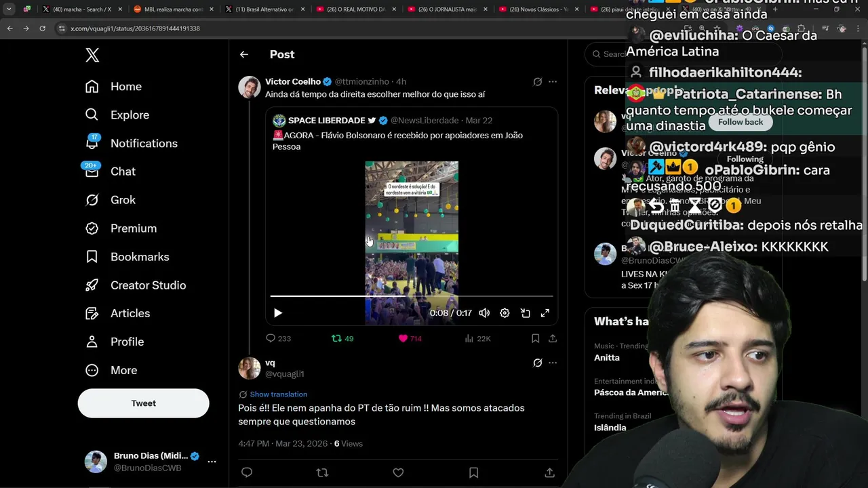Open more options on Victor Coelho's post
This screenshot has height=488, width=868.
click(553, 81)
